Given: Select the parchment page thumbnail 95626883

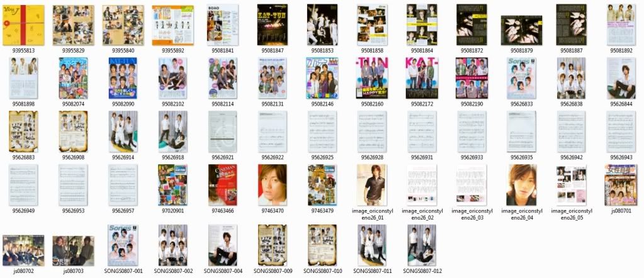Looking at the screenshot, I should (23, 131).
